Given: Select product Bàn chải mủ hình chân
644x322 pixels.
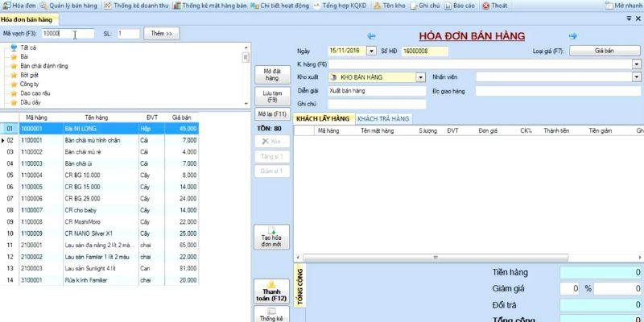Looking at the screenshot, I should pos(99,140).
